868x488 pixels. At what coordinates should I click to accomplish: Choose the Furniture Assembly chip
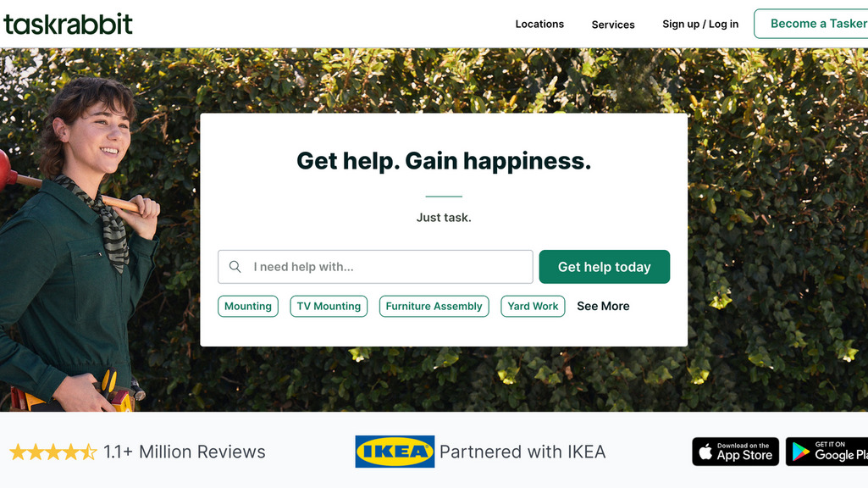click(x=434, y=307)
